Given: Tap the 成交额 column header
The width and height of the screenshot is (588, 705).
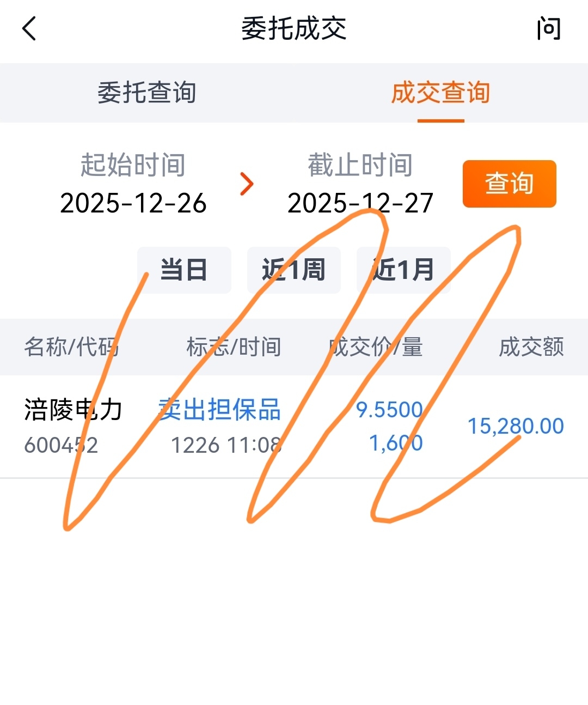Looking at the screenshot, I should (x=531, y=347).
